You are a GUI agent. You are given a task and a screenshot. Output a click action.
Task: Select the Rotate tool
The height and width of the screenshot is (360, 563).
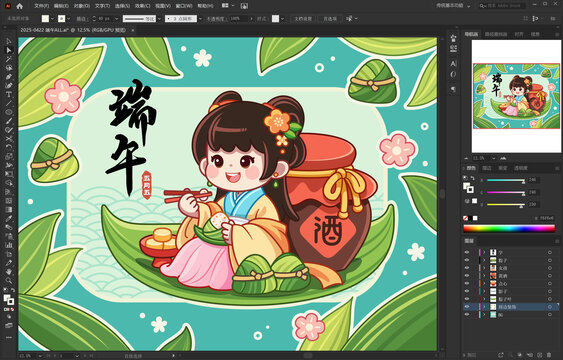coord(9,148)
